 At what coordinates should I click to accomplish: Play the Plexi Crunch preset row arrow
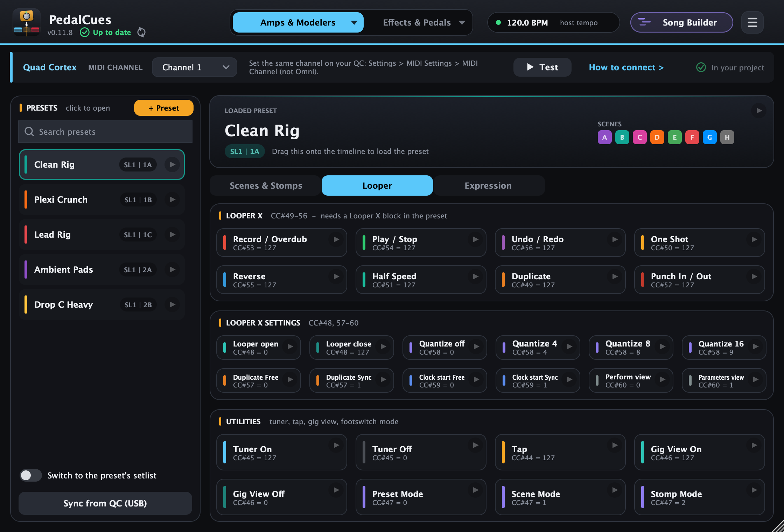[x=172, y=199]
